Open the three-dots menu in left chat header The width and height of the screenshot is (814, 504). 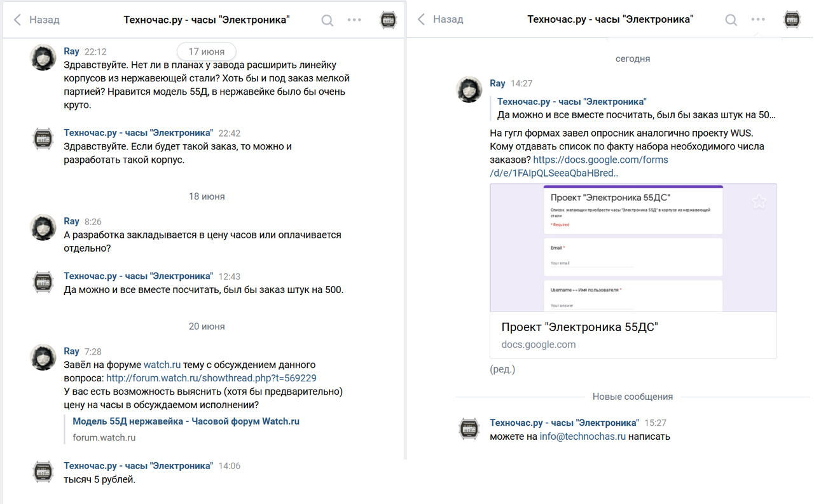pos(354,20)
